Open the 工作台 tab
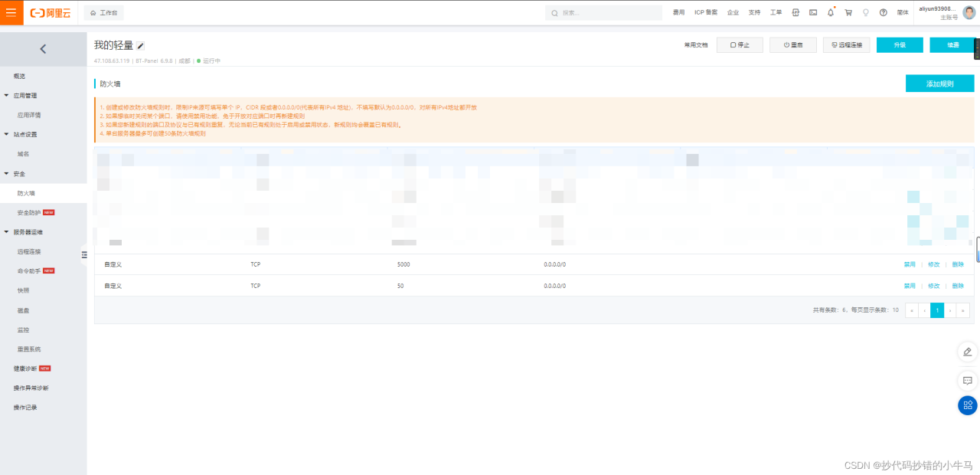 click(104, 13)
